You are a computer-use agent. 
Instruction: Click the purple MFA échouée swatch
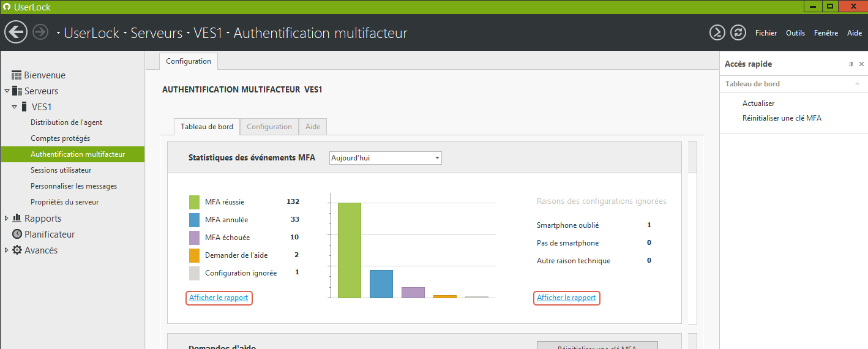coord(194,238)
